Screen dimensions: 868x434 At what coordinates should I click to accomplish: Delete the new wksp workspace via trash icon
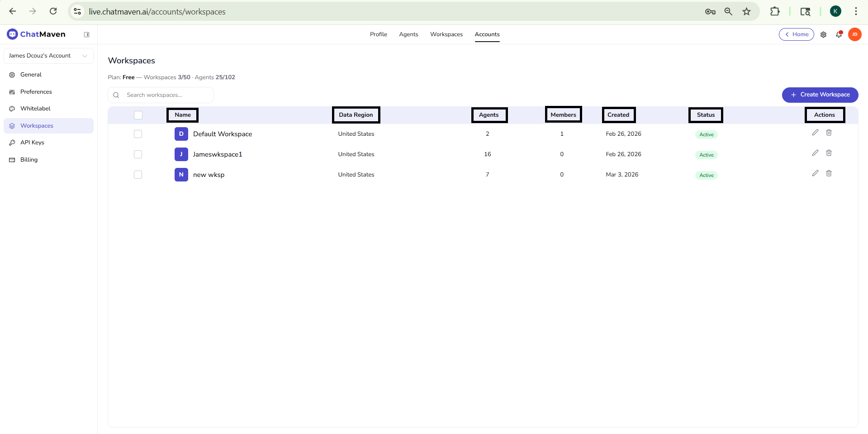pos(829,173)
